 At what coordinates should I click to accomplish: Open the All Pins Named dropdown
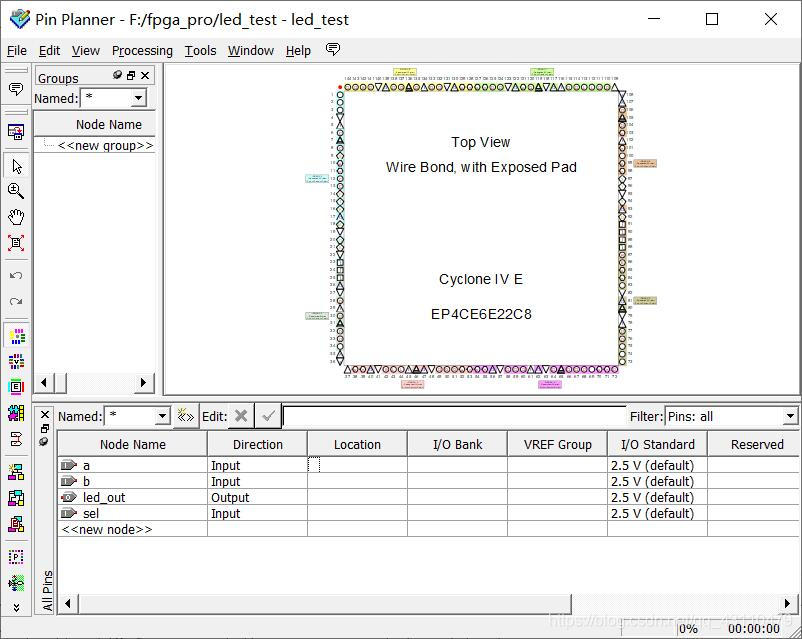click(x=162, y=416)
